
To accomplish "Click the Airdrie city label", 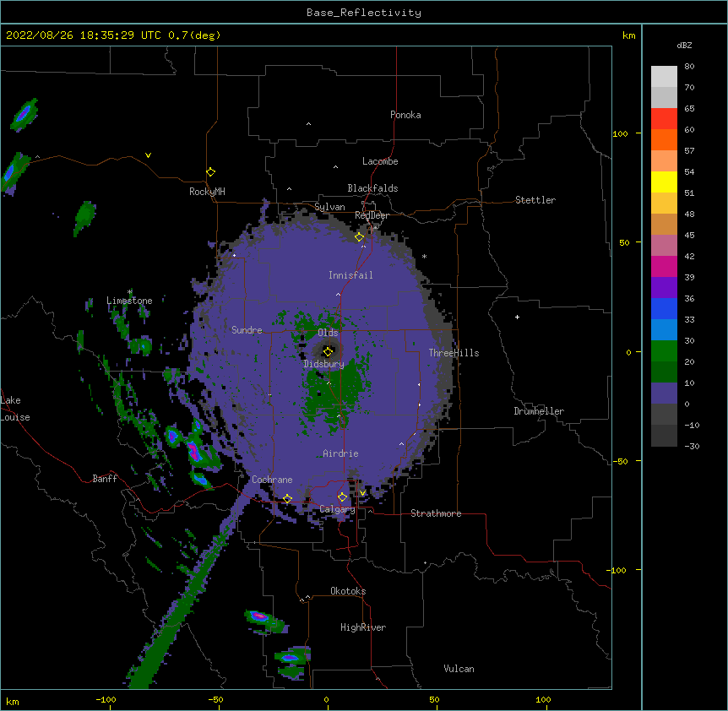I will (341, 453).
